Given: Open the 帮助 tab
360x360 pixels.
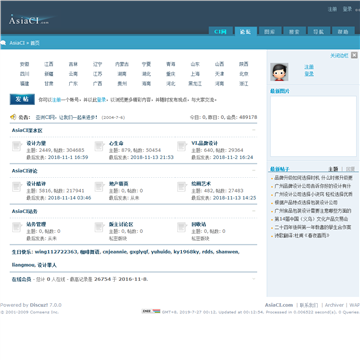Looking at the screenshot, I should click(343, 32).
